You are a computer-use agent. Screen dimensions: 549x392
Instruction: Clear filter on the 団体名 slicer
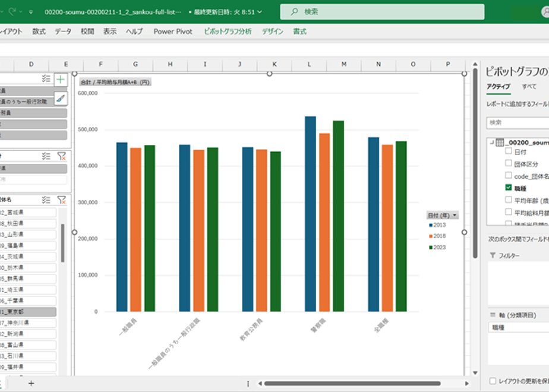point(62,200)
